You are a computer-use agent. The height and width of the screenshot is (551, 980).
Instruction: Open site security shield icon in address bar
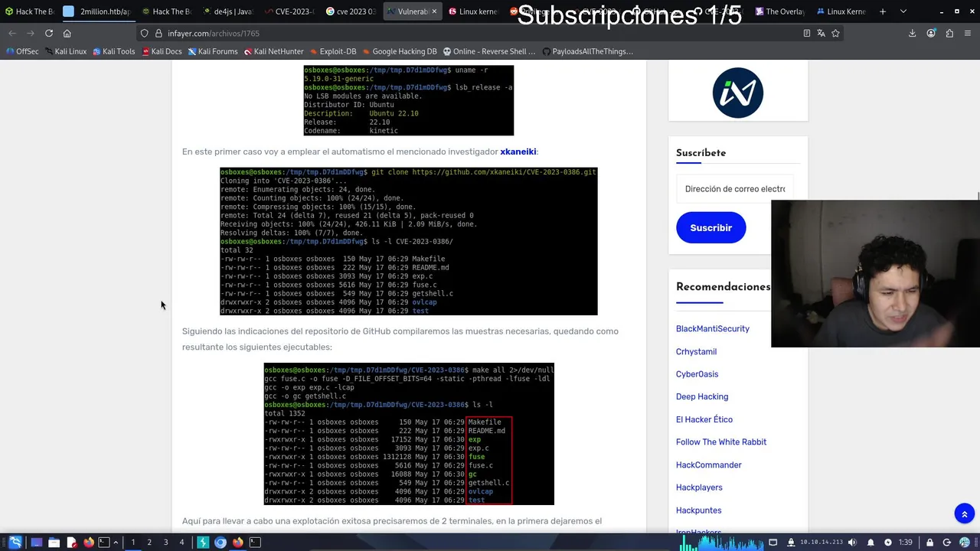pyautogui.click(x=144, y=34)
